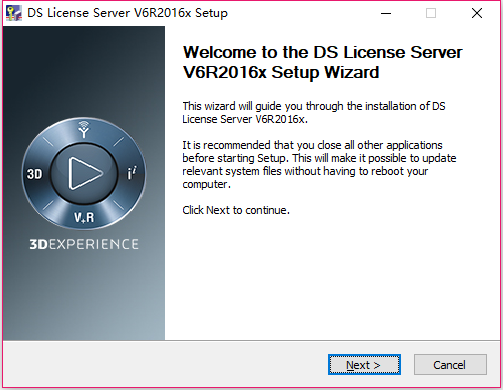This screenshot has width=503, height=390.
Task: Open the installer icon in title bar
Action: tap(14, 13)
